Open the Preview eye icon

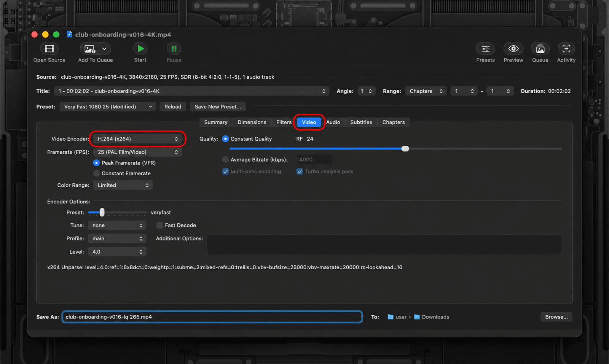point(513,49)
